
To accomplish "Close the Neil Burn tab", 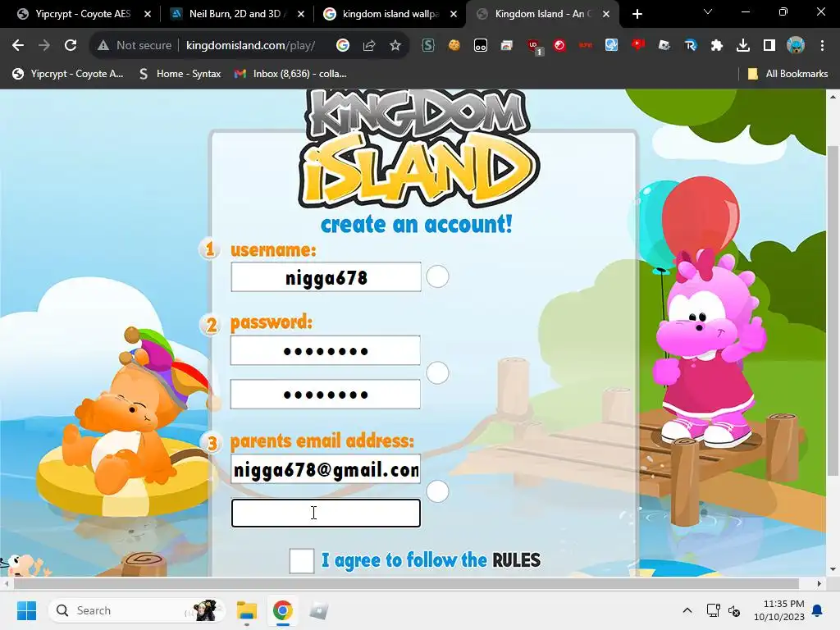I will coord(300,14).
